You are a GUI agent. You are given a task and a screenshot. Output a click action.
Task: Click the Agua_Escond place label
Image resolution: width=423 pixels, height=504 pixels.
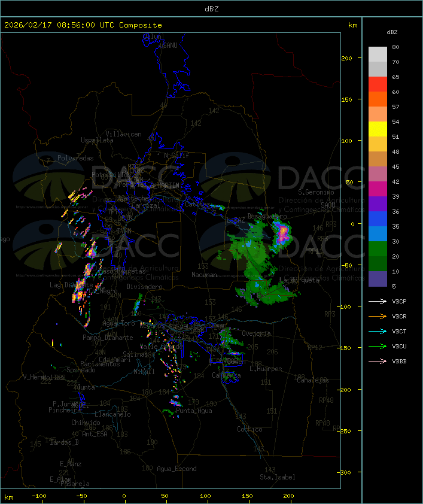click(176, 469)
